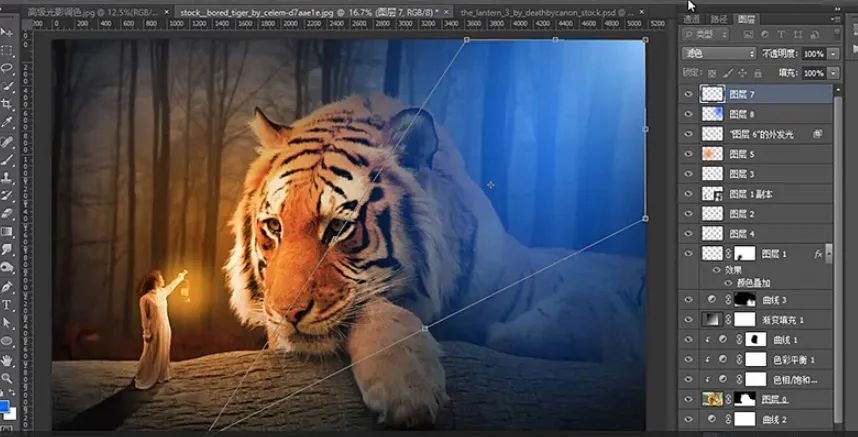Hide the 曲线 3 adjustment layer

[688, 299]
